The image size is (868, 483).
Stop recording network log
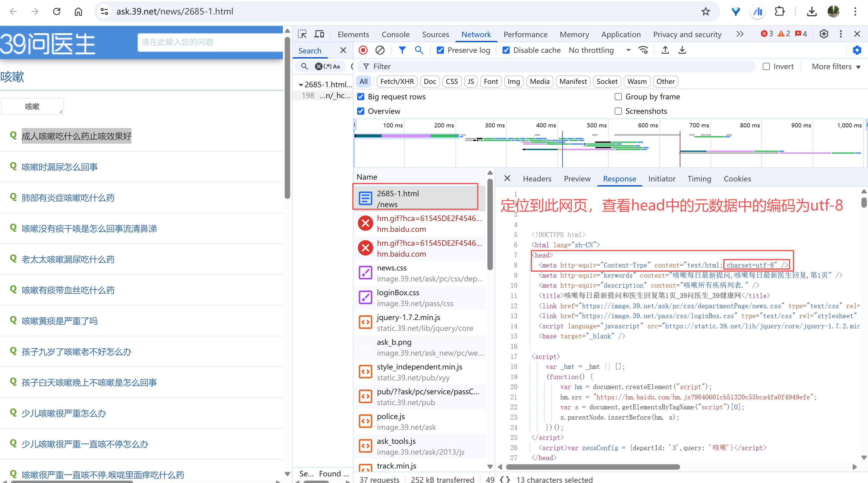(x=363, y=50)
